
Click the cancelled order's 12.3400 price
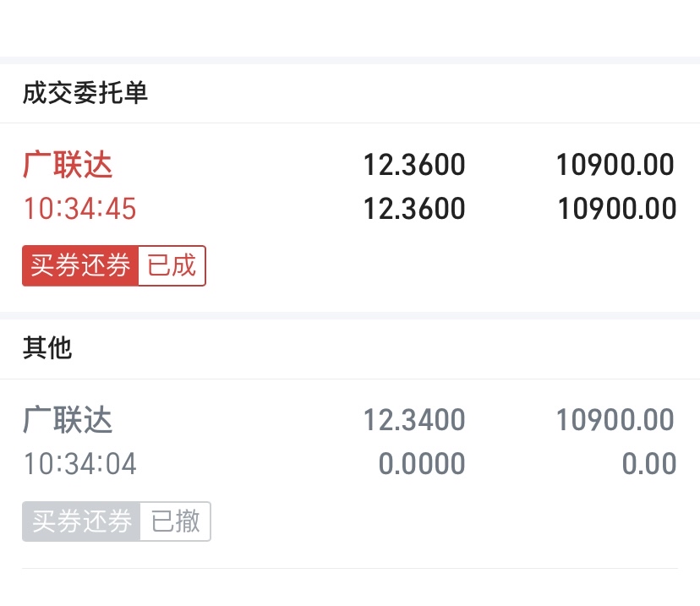(414, 420)
